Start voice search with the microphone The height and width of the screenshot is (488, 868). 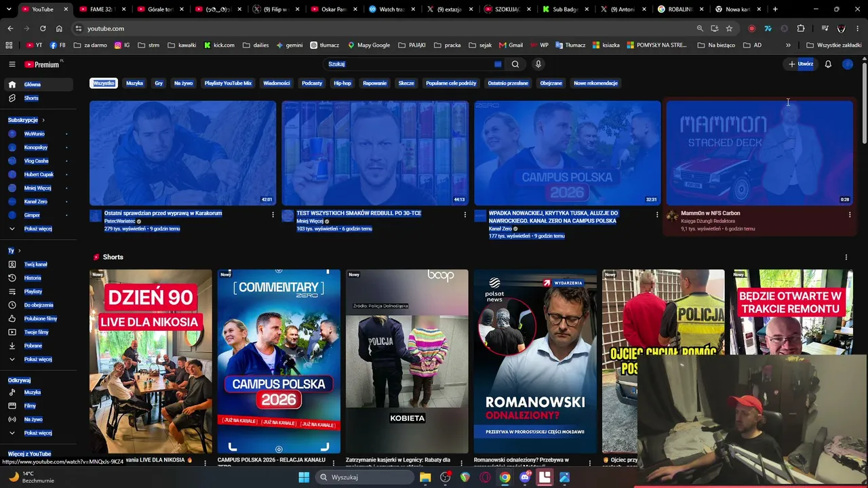[x=538, y=64]
